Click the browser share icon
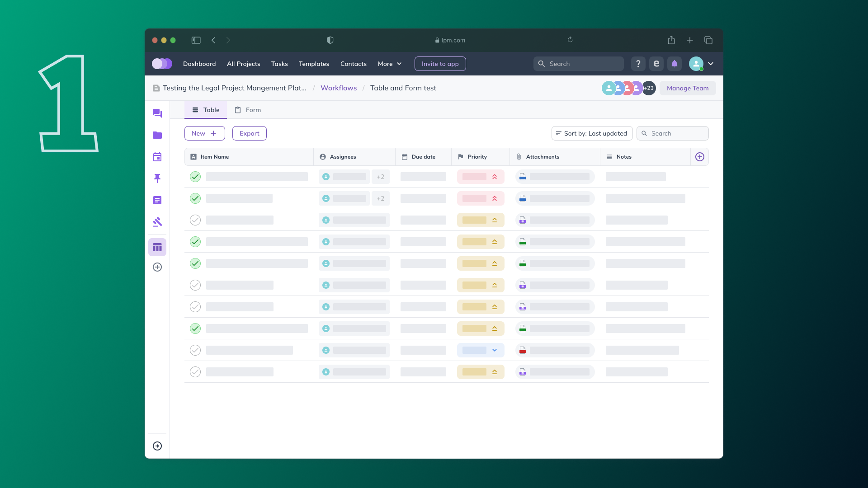This screenshot has width=868, height=488. (671, 40)
